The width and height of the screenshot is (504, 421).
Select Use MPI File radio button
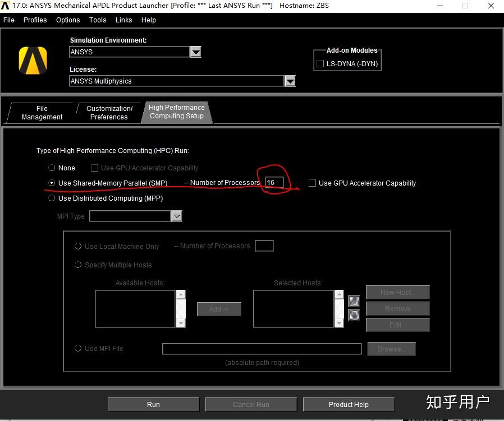tap(78, 348)
